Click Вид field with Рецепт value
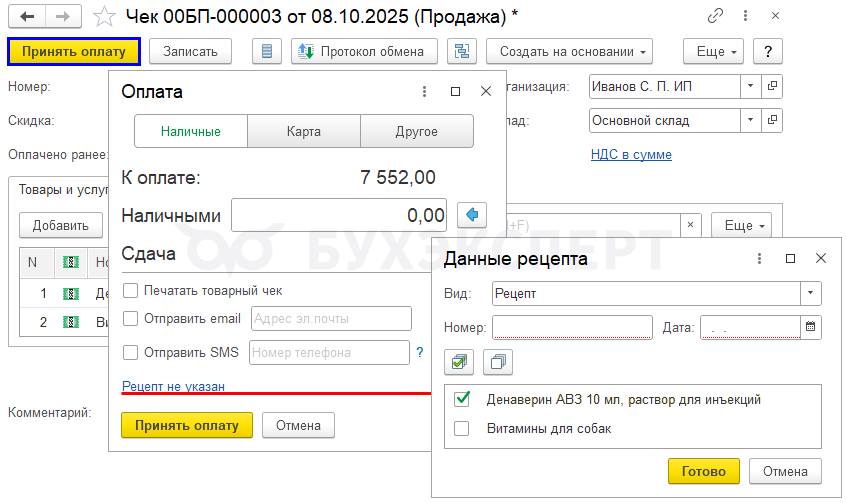 (647, 293)
